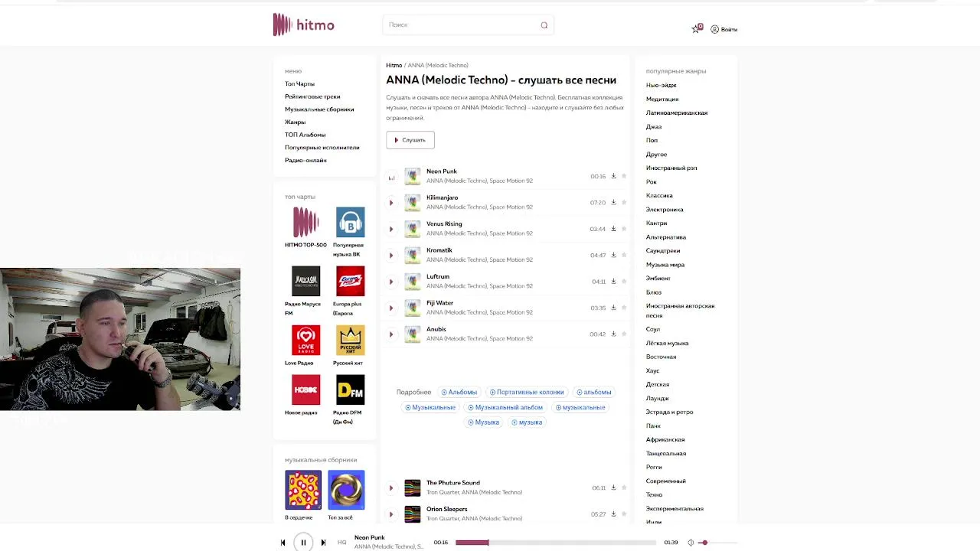980x551 pixels.
Task: Open Топ Чарты menu item
Action: click(299, 84)
